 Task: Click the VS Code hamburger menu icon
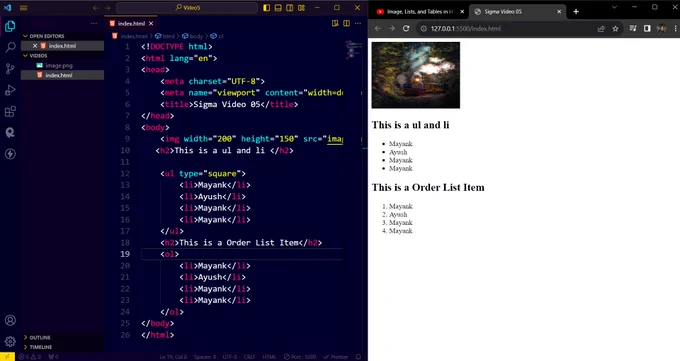click(x=23, y=8)
